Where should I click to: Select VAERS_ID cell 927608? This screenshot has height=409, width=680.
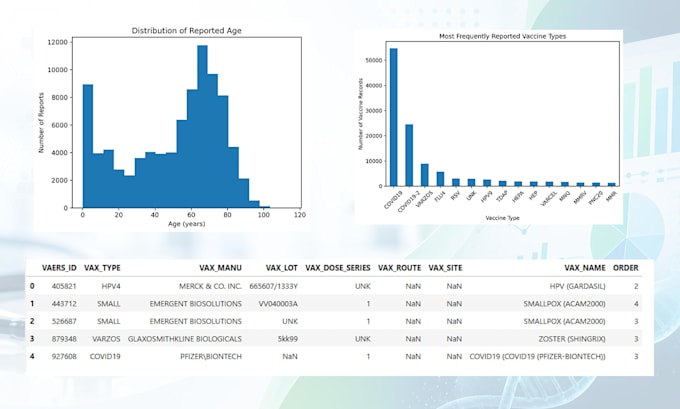coord(64,357)
